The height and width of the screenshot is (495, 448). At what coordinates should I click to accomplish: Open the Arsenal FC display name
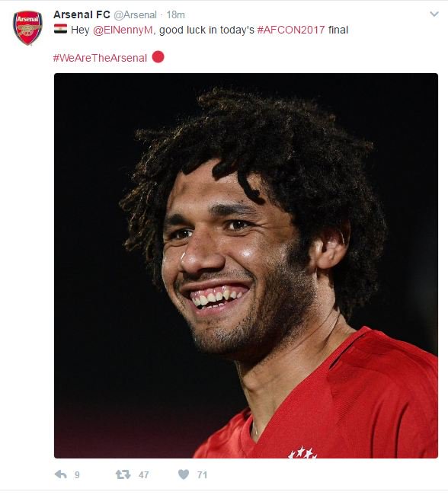pyautogui.click(x=82, y=14)
